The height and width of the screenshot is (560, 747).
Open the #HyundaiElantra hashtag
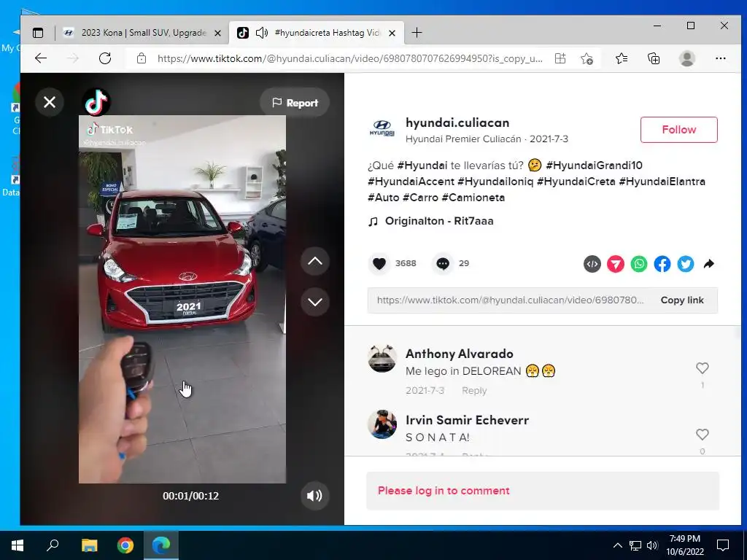click(662, 182)
